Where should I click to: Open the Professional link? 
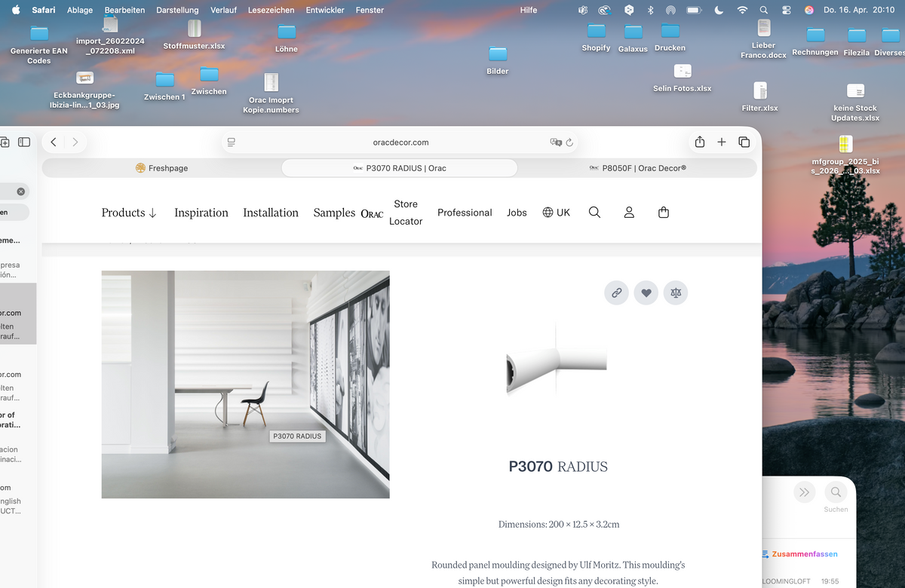(465, 213)
